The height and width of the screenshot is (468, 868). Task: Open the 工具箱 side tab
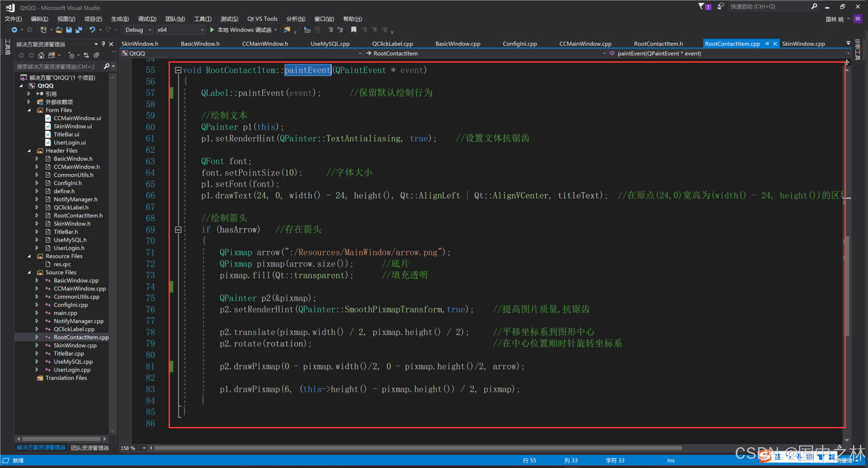(7, 47)
